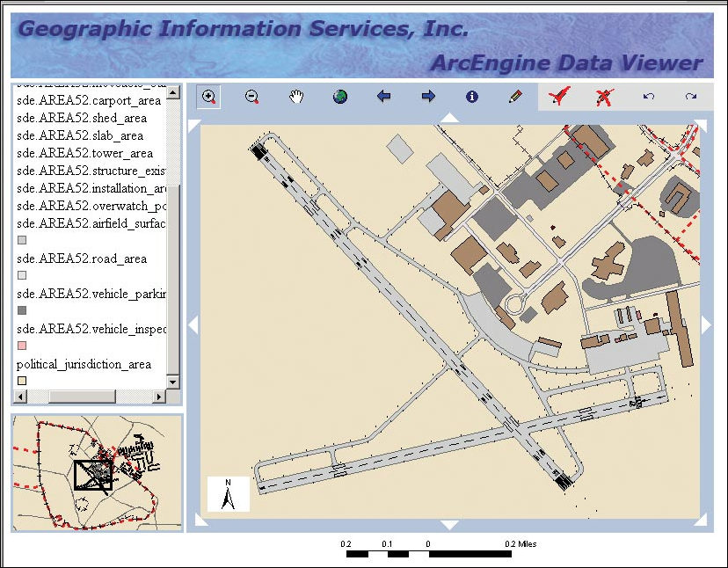Pan map northwest using the corner arrow
This screenshot has height=568, width=728.
coord(193,126)
